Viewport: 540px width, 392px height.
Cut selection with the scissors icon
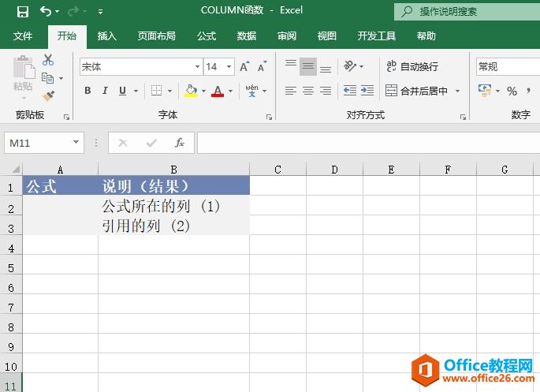(x=48, y=60)
